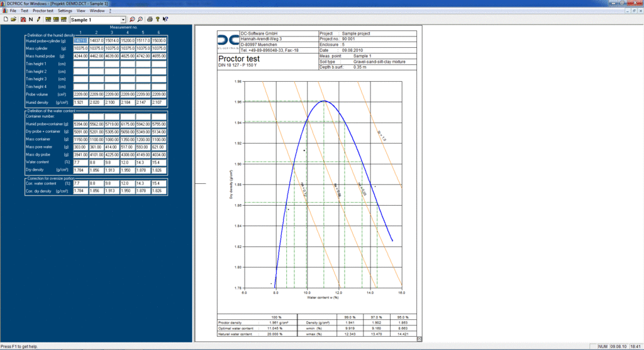Minimize the inner document window
644x350 pixels.
pos(628,11)
